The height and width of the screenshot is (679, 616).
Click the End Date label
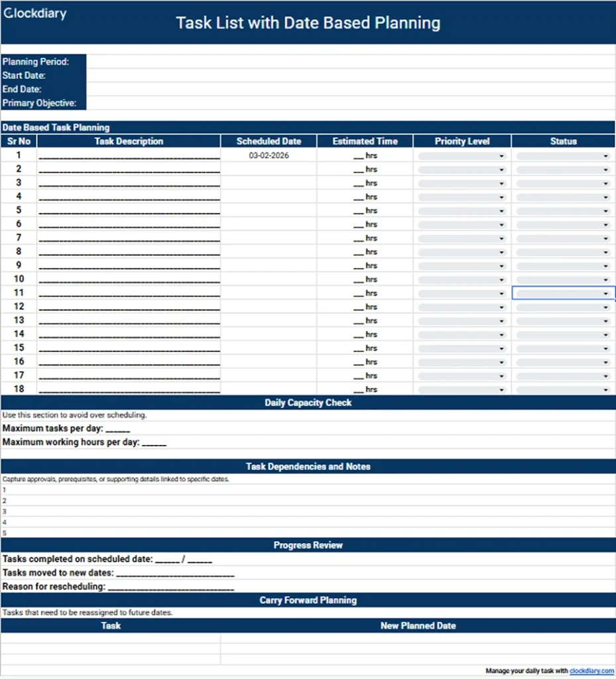click(22, 90)
